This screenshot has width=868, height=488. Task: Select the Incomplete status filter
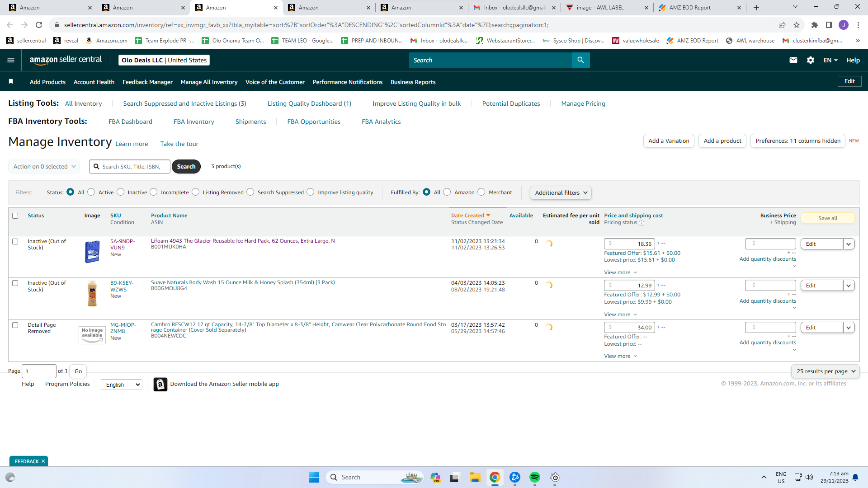point(154,192)
